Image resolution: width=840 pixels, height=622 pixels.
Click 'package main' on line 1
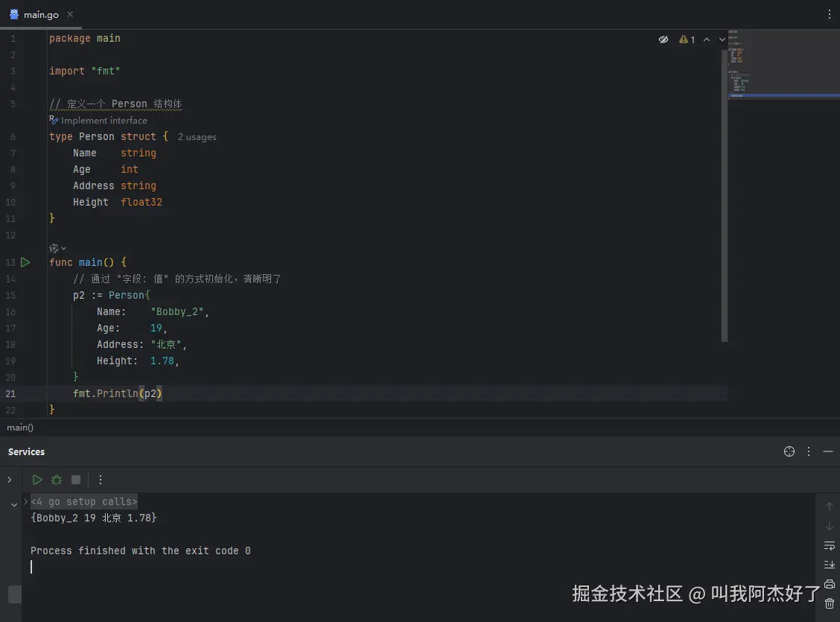pos(85,38)
